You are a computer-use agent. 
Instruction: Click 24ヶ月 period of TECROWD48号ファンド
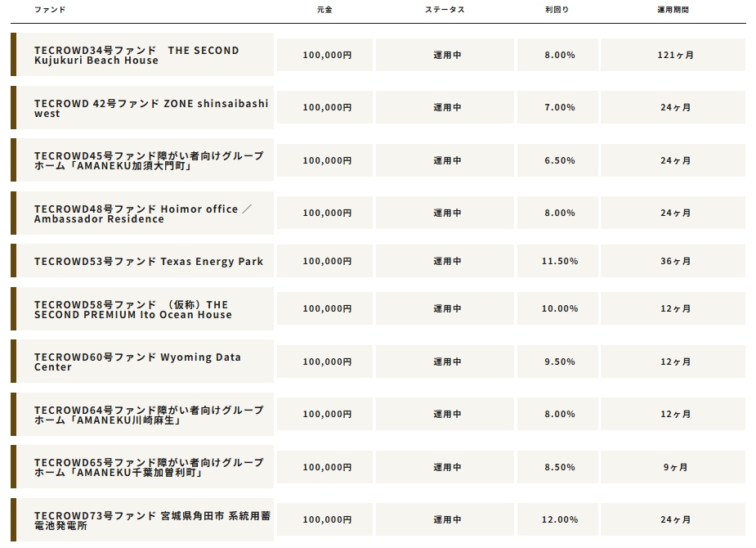pos(673,213)
